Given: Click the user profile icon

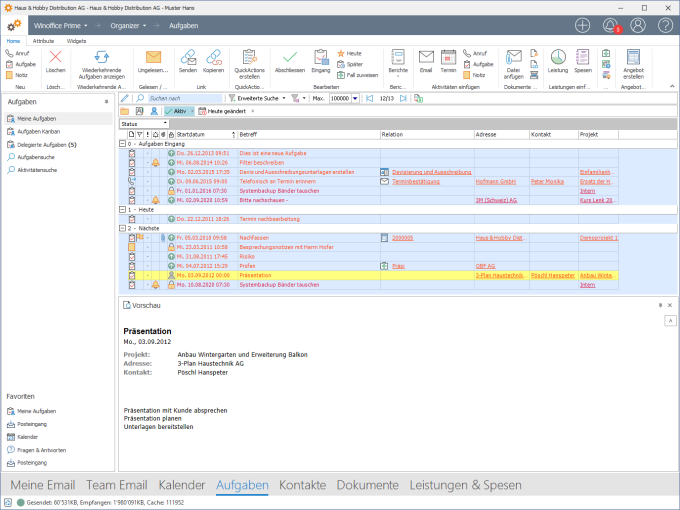Looking at the screenshot, I should pos(638,25).
